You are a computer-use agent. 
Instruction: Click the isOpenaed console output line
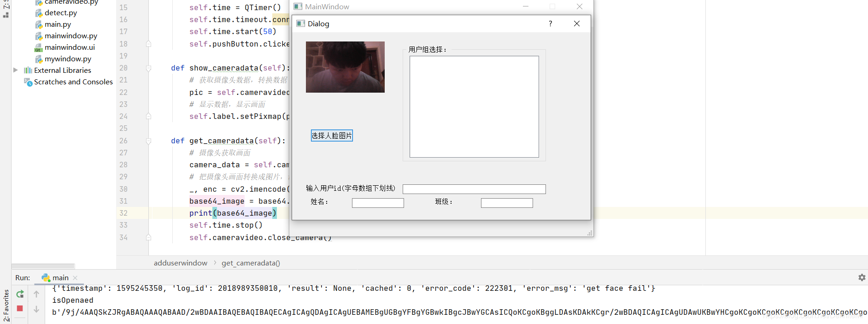click(73, 300)
